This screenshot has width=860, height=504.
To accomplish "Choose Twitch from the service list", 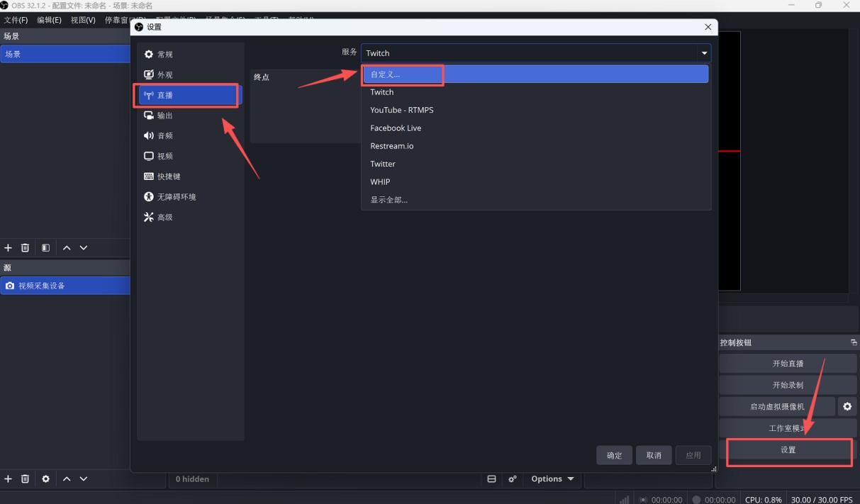I will [535, 92].
